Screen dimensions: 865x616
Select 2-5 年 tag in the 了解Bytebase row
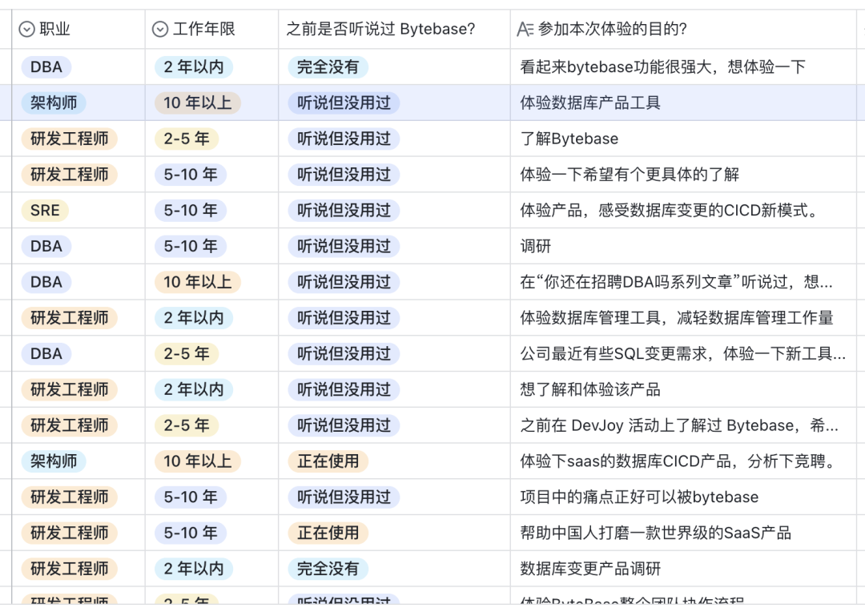coord(187,139)
